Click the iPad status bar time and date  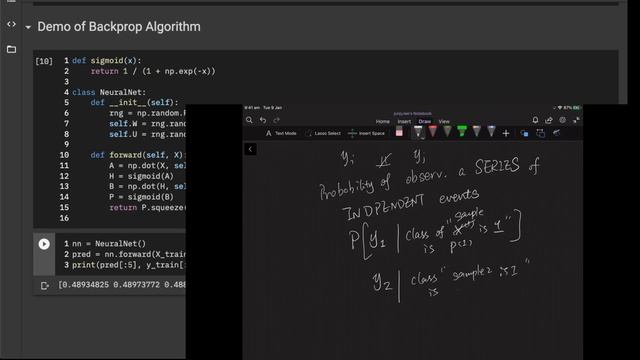[x=263, y=108]
